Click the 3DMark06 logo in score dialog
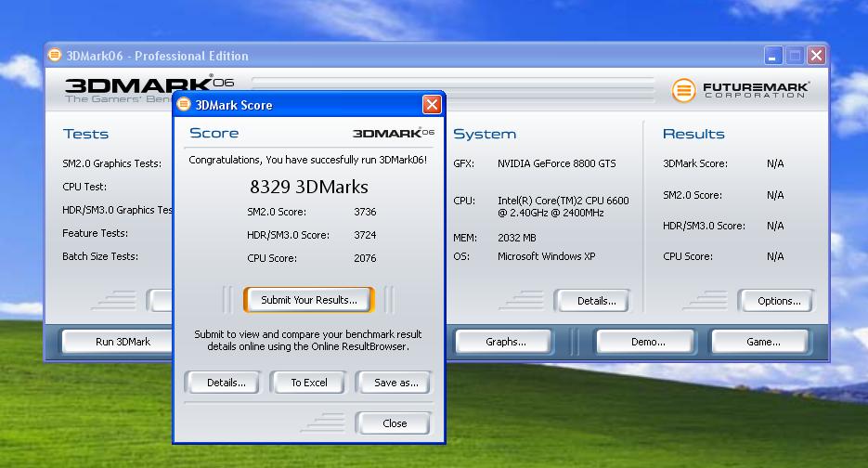Image resolution: width=868 pixels, height=468 pixels. point(393,134)
